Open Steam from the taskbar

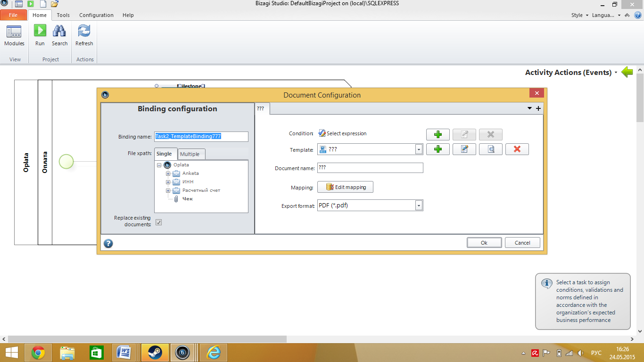click(154, 353)
